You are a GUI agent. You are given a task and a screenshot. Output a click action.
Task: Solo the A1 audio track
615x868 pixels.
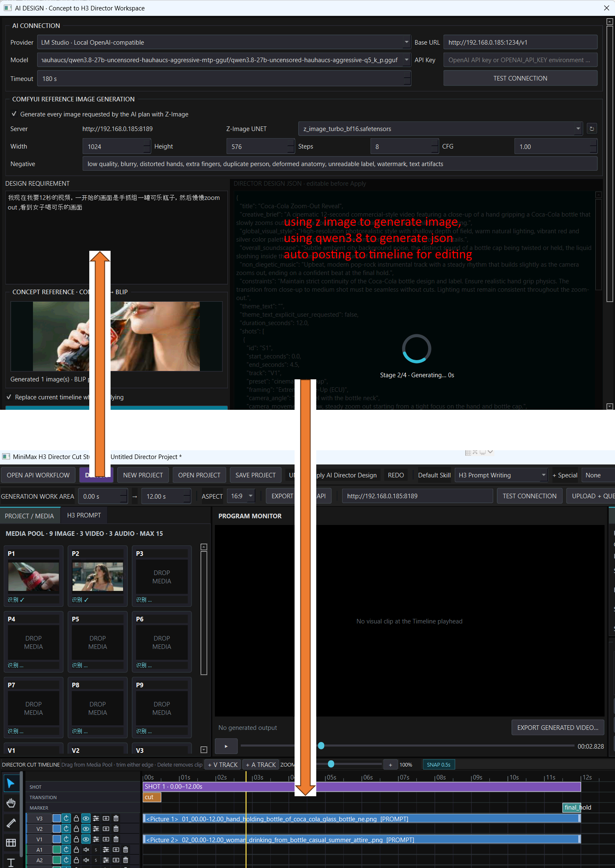[x=96, y=849]
